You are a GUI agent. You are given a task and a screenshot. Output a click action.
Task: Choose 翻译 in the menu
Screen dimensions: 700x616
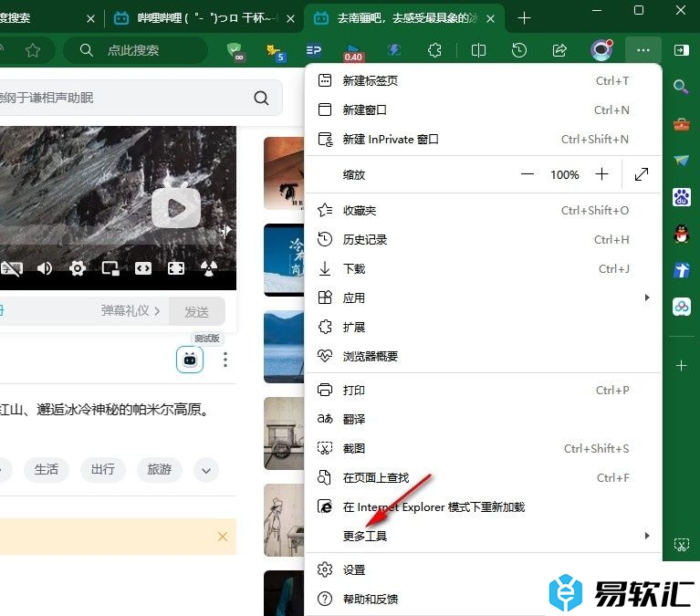(x=483, y=419)
